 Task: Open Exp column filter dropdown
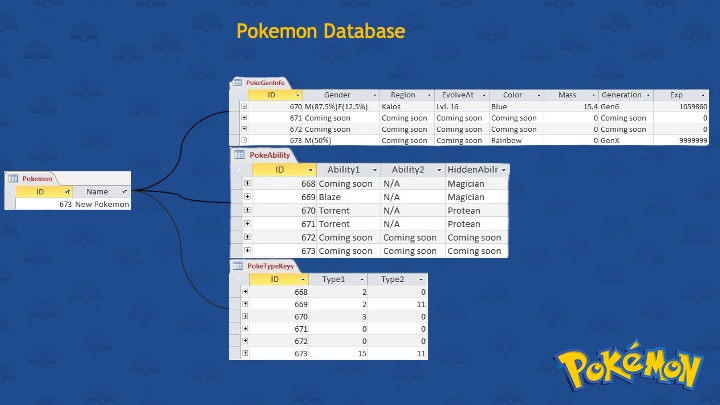point(703,96)
